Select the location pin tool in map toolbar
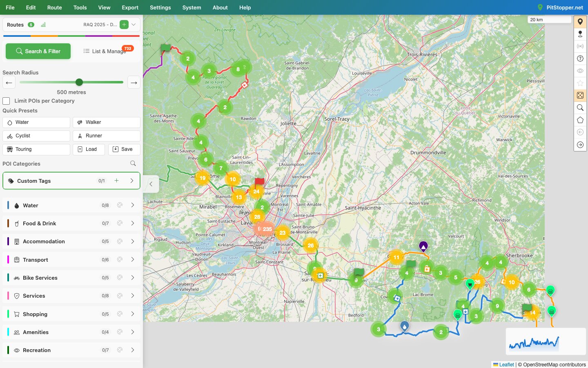 580,22
